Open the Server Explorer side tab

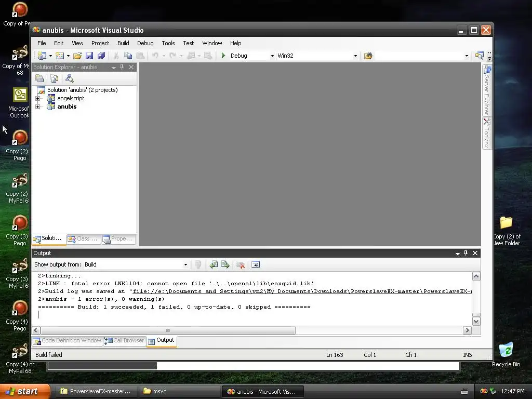click(487, 90)
